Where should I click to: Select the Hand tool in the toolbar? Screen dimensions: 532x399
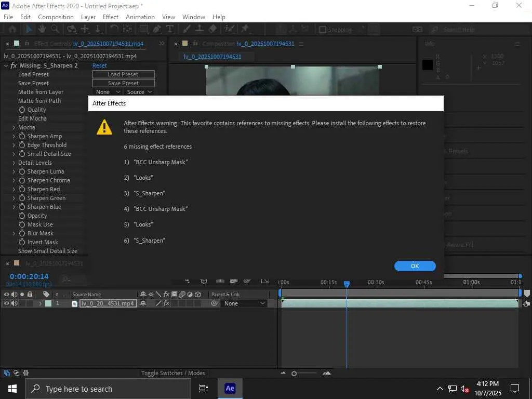pos(42,29)
